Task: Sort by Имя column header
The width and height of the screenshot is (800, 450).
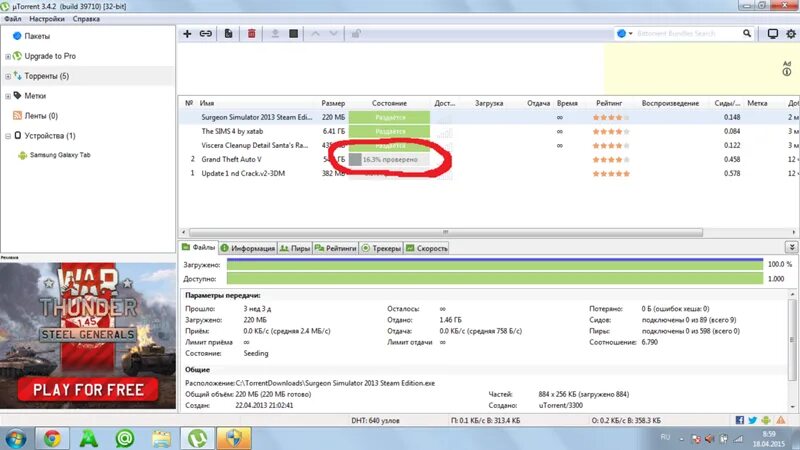Action: pyautogui.click(x=207, y=103)
